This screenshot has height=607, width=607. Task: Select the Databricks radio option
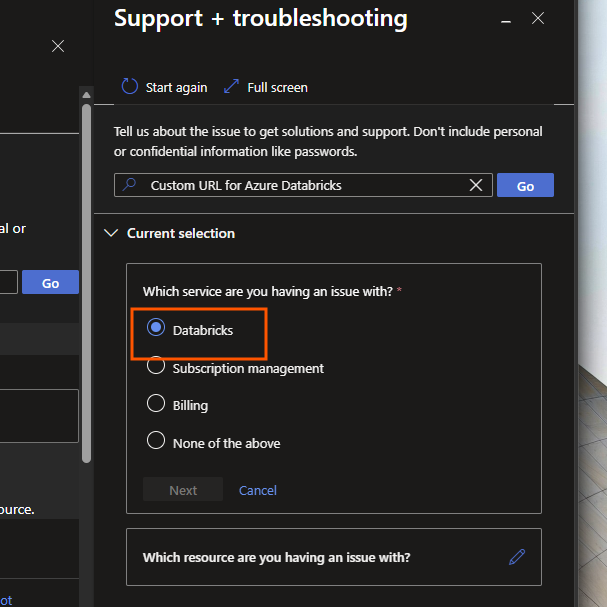(x=156, y=328)
